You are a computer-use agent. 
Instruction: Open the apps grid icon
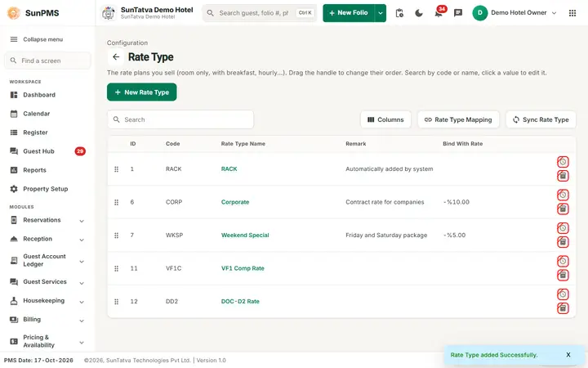point(572,13)
